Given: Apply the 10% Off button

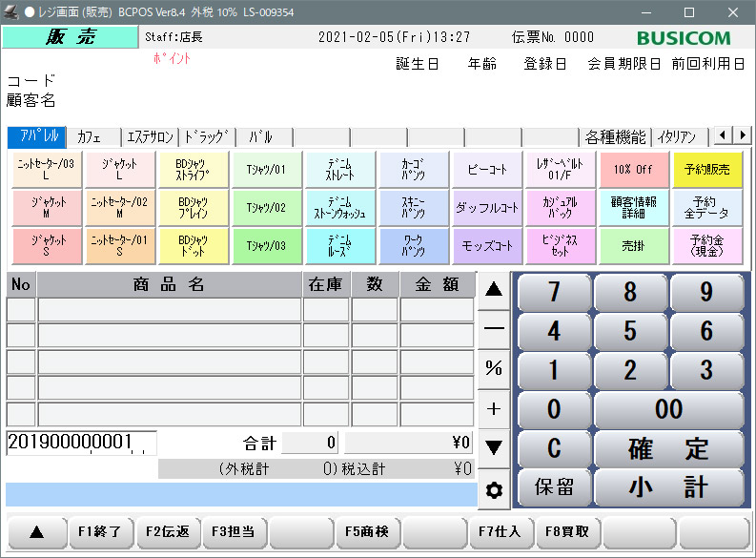Looking at the screenshot, I should tap(633, 169).
